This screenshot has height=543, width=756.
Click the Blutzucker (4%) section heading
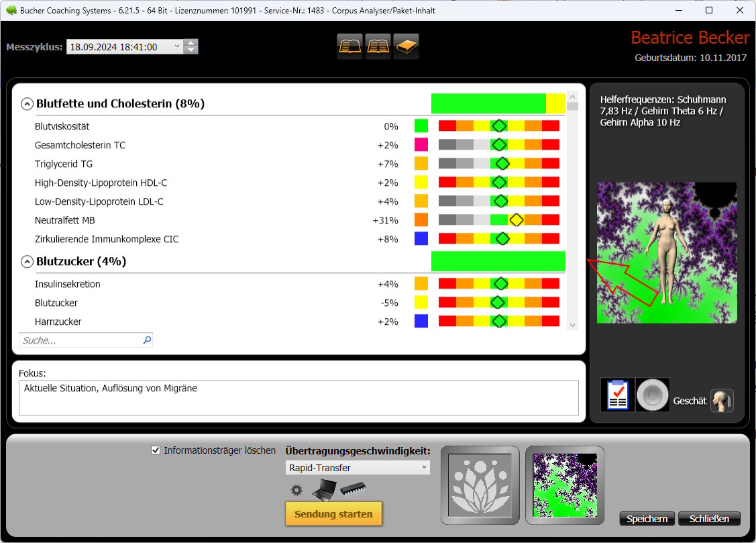coord(81,261)
